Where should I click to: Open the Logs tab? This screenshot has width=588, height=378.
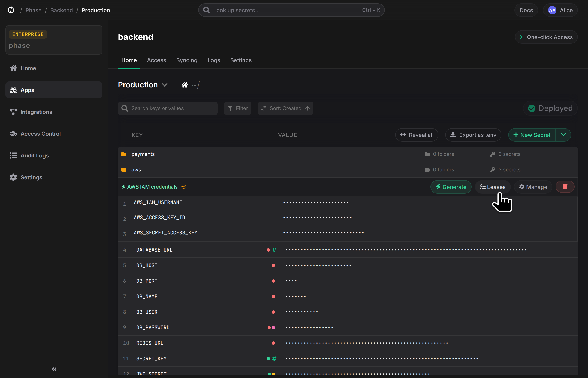point(214,60)
